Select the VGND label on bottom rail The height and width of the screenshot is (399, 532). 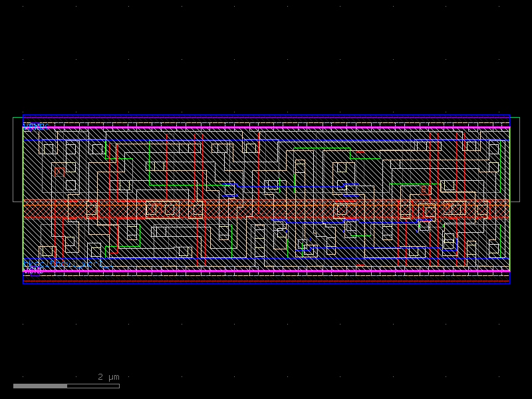(x=32, y=270)
